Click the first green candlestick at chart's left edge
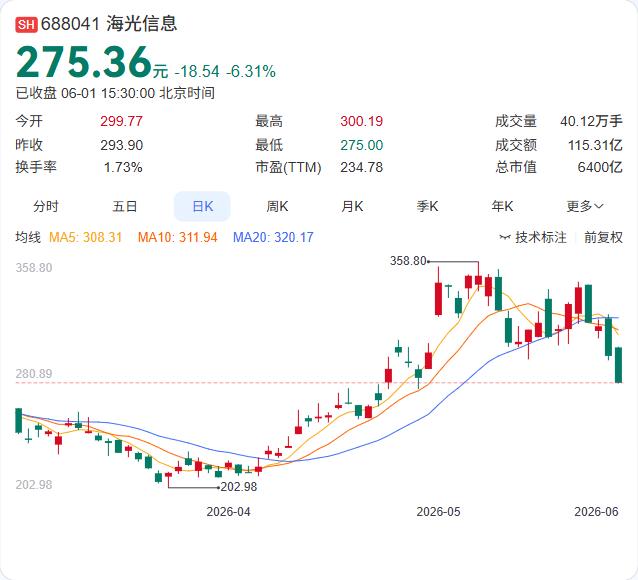 point(18,420)
